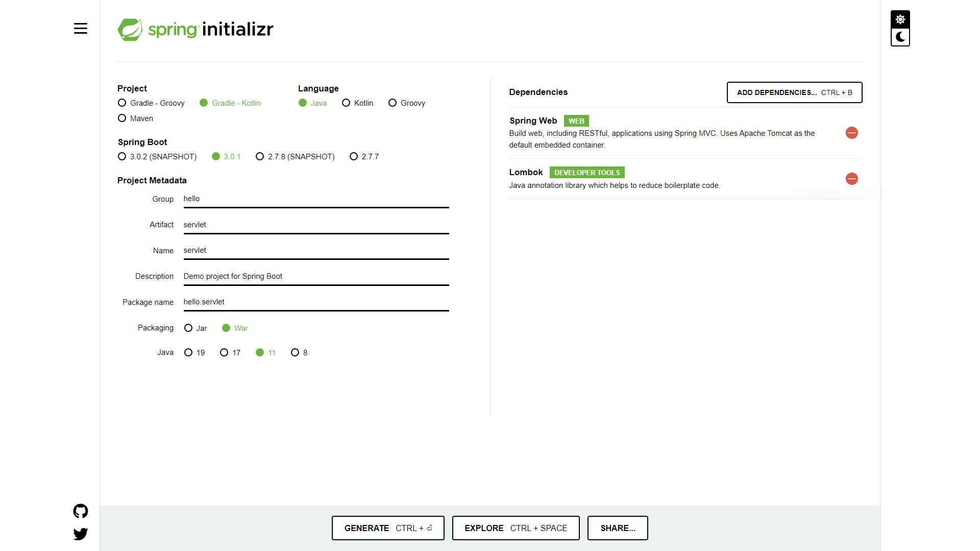Click the Explore button
Image resolution: width=980 pixels, height=551 pixels.
coord(516,528)
